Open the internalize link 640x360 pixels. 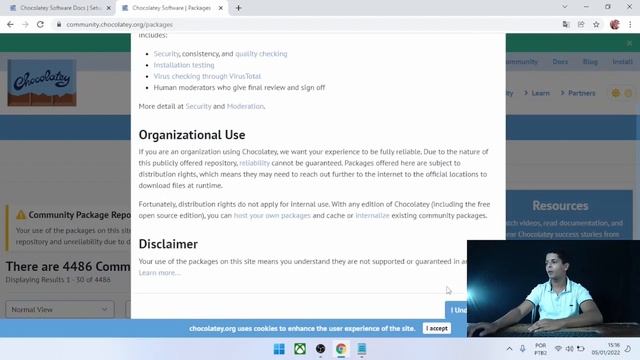click(x=372, y=215)
